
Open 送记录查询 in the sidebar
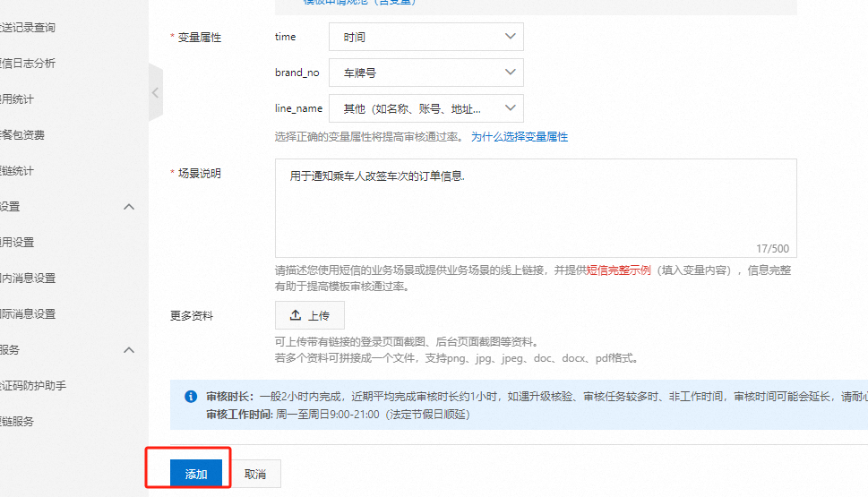(28, 28)
